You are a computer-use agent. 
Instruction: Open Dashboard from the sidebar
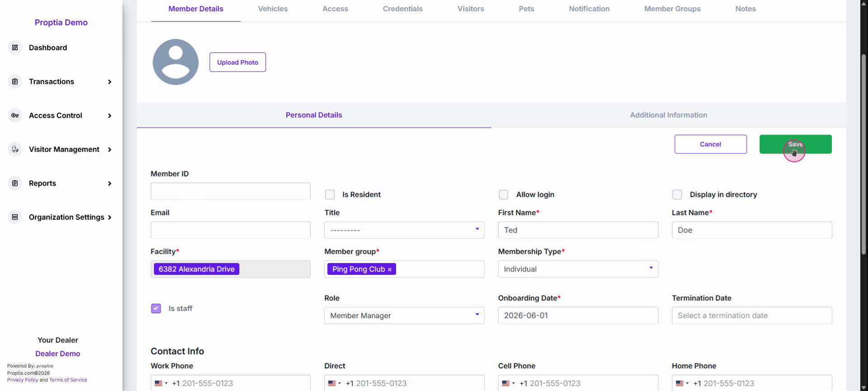click(48, 48)
